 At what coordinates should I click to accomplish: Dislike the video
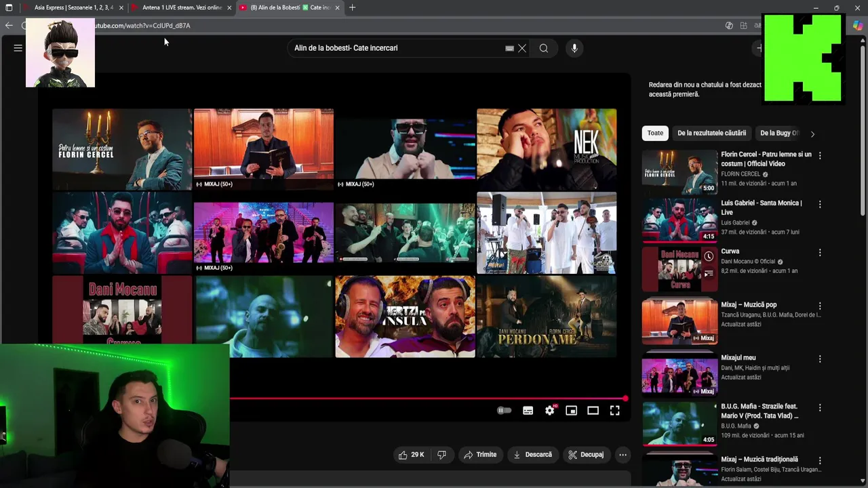(x=442, y=455)
